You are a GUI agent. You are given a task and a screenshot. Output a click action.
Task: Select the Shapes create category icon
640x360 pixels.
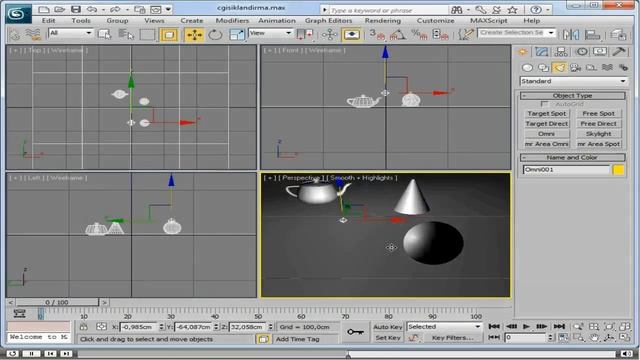[543, 67]
